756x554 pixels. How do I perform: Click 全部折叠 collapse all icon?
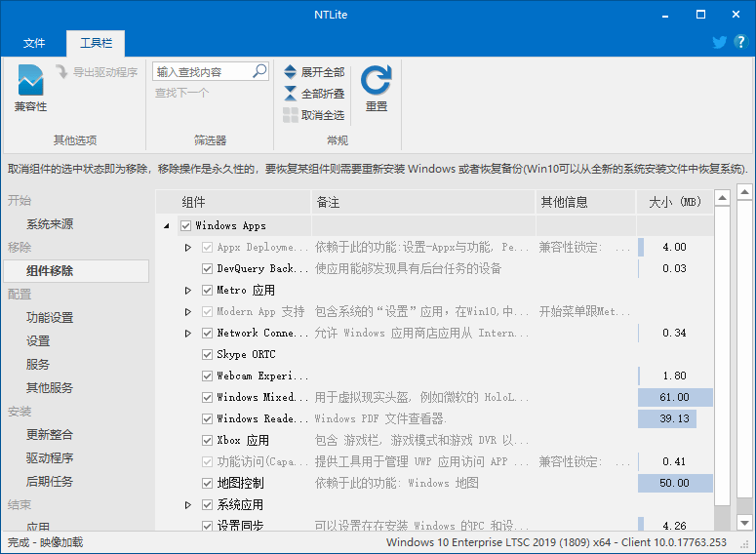pos(291,94)
